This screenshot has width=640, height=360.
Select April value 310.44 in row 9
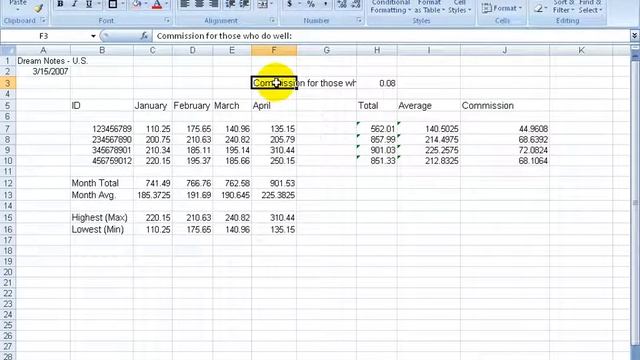[x=273, y=150]
